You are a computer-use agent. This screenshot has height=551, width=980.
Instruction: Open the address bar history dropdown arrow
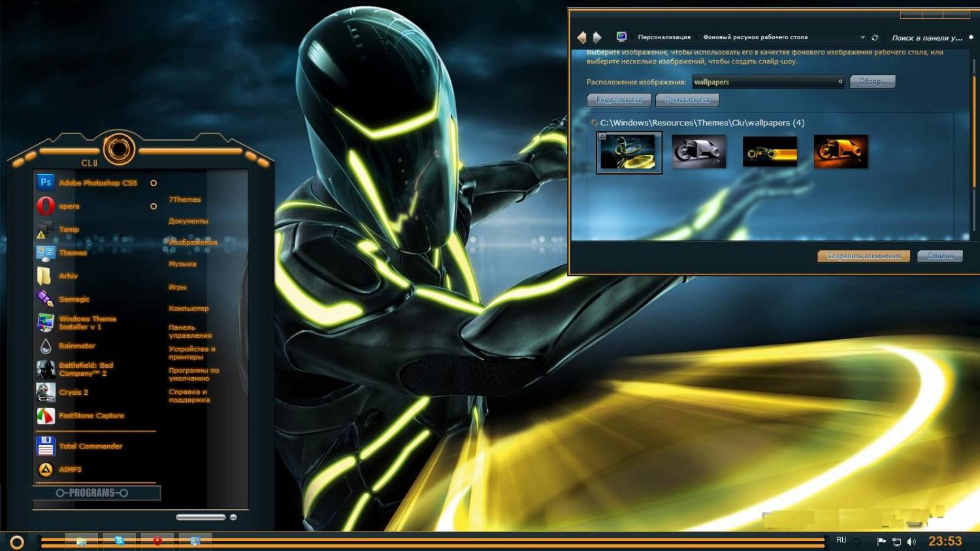tap(862, 37)
